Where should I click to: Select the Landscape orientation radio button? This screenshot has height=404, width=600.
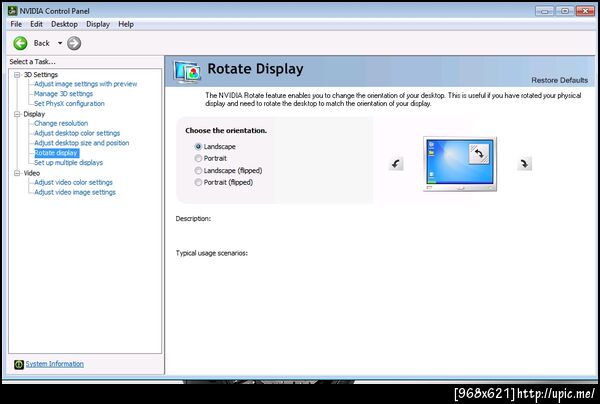pos(198,147)
